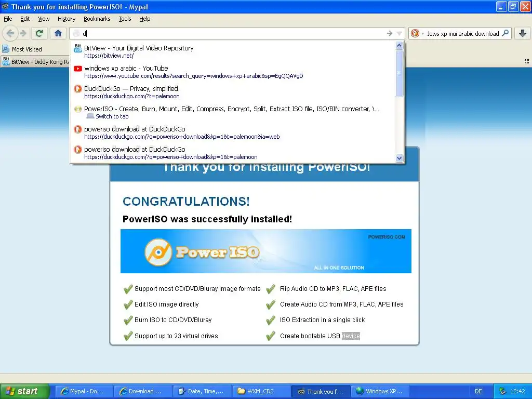The height and width of the screenshot is (399, 532).
Task: Click 'ISO Extraction in a single click' text
Action: [x=322, y=320]
